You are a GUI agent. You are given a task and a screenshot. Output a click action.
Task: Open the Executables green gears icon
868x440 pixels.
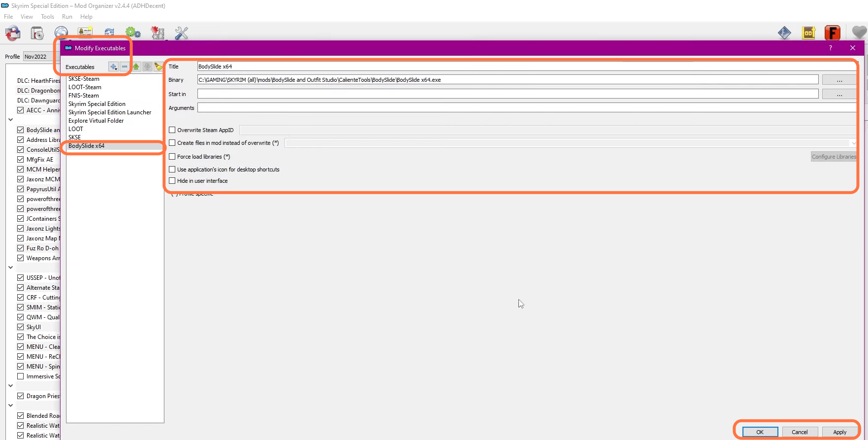point(133,33)
